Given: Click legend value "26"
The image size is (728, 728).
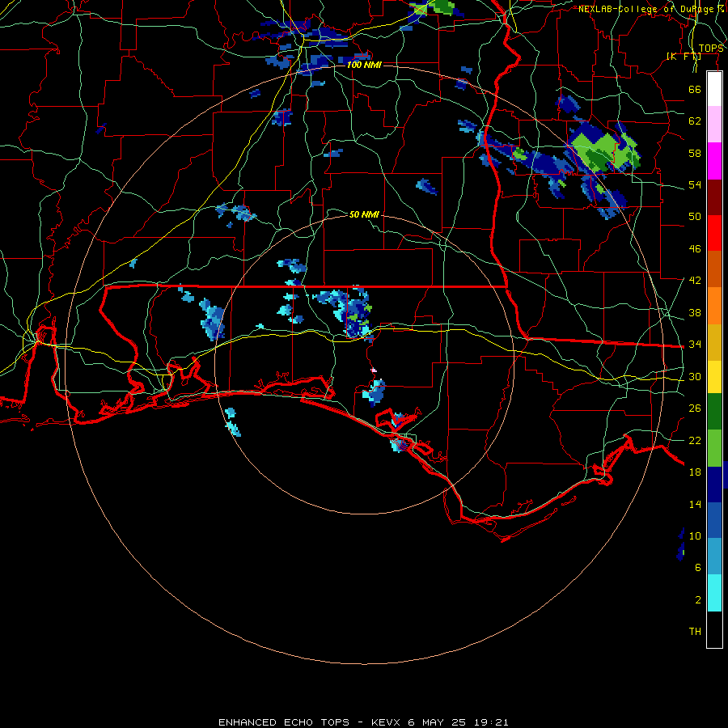Looking at the screenshot, I should (x=695, y=408).
